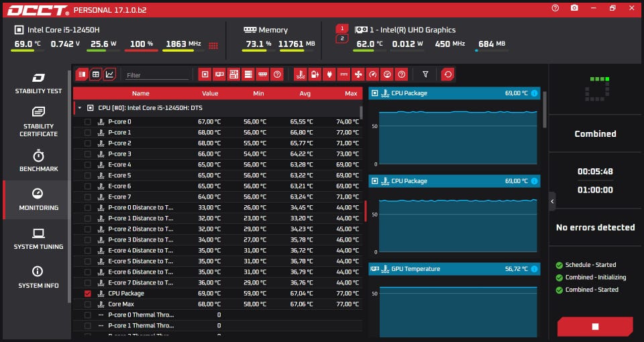Take a screenshot with the camera icon
This screenshot has height=342, width=644.
[574, 8]
